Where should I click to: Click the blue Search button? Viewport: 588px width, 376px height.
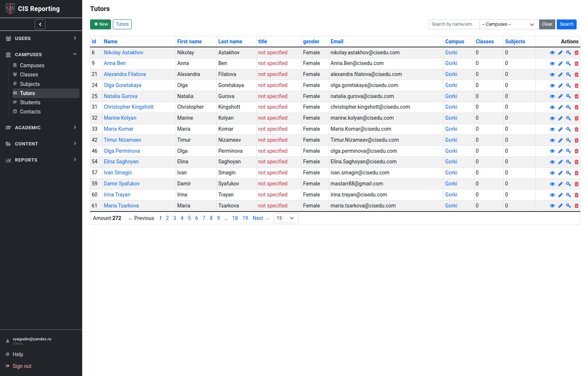click(x=566, y=24)
